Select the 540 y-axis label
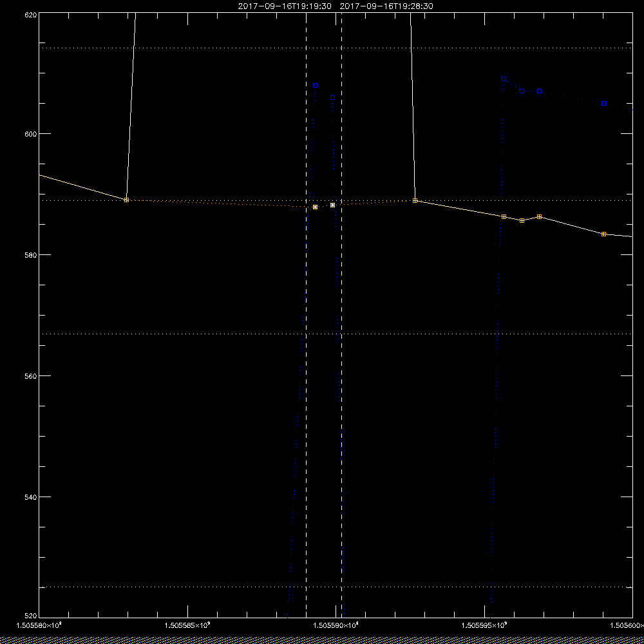This screenshot has width=644, height=644. point(31,497)
